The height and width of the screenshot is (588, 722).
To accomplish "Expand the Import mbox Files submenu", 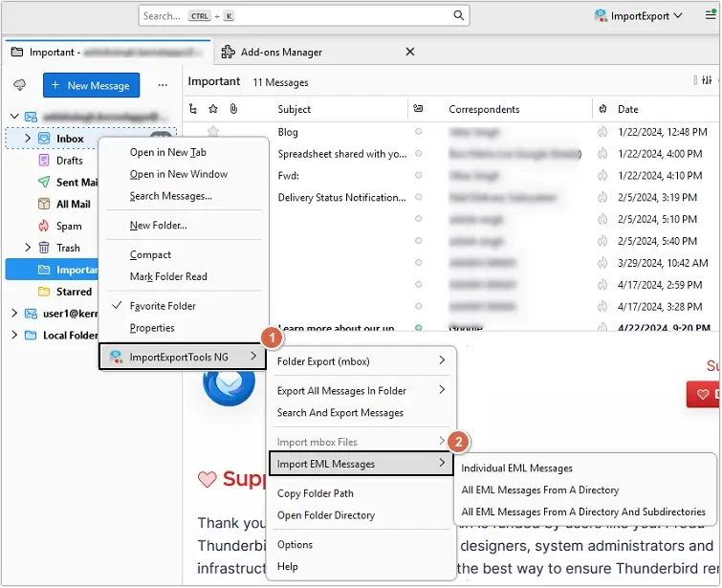I will pyautogui.click(x=361, y=442).
